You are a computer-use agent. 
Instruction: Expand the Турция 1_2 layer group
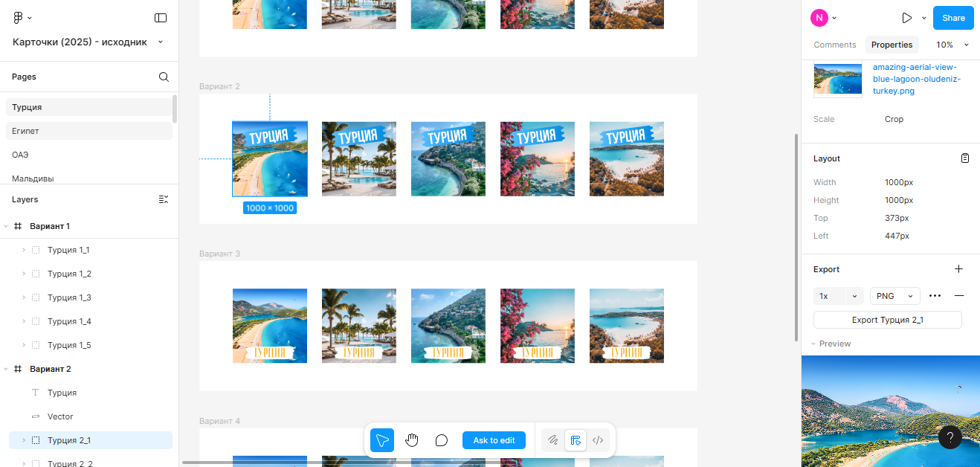tap(24, 274)
